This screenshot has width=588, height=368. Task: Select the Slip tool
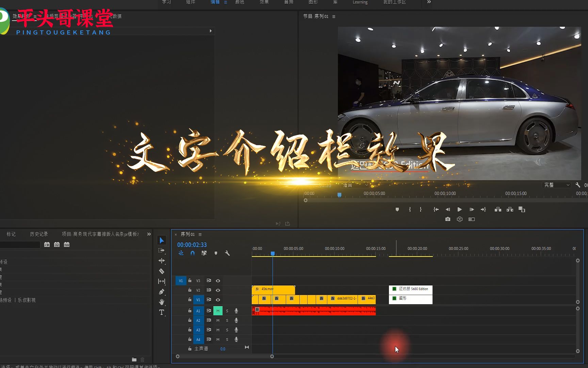coord(162,281)
